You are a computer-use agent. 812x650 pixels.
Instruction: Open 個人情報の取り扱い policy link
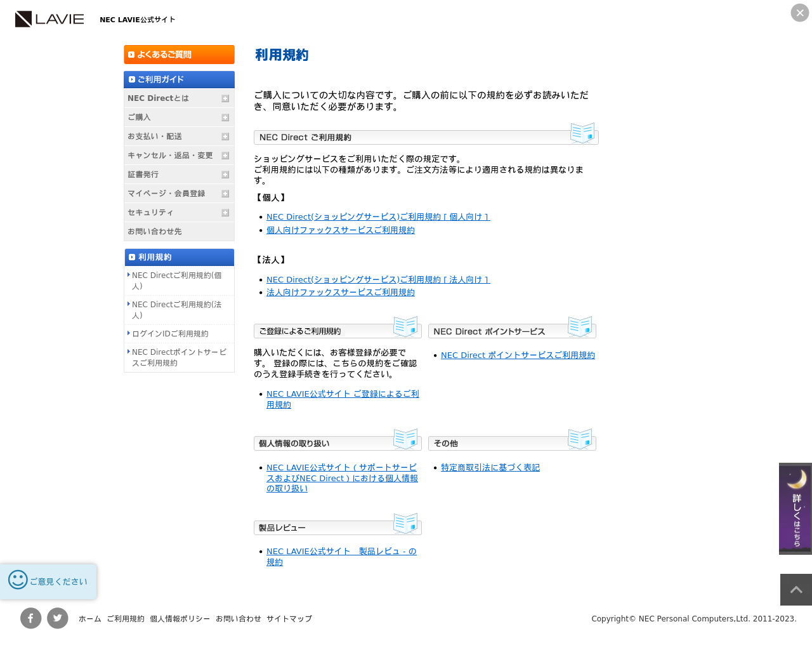[342, 478]
